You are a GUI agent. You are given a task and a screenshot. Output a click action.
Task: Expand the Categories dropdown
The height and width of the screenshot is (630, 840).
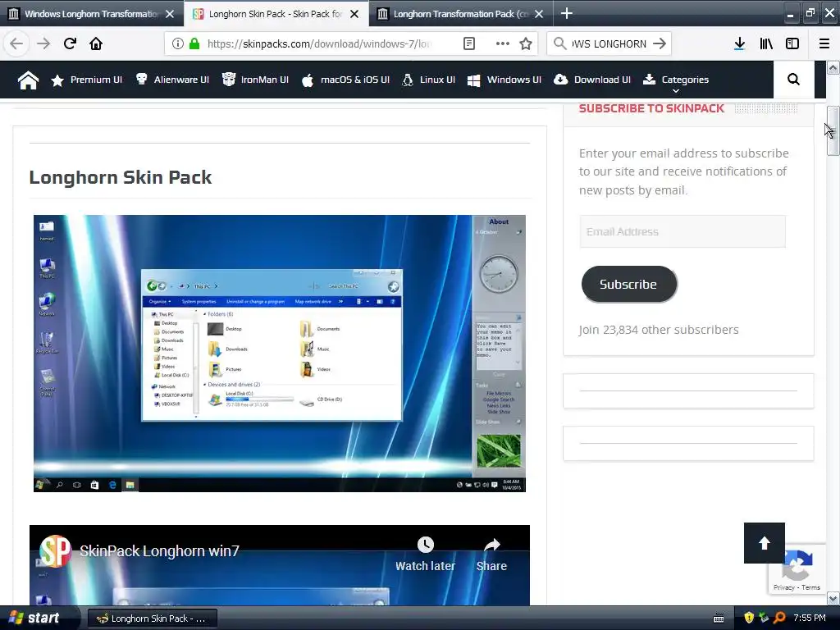(676, 81)
